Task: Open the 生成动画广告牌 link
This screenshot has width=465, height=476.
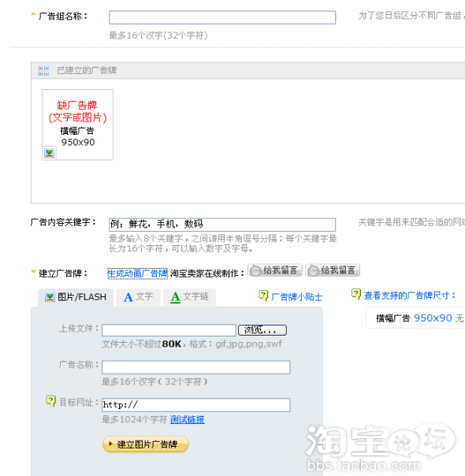Action: point(137,273)
